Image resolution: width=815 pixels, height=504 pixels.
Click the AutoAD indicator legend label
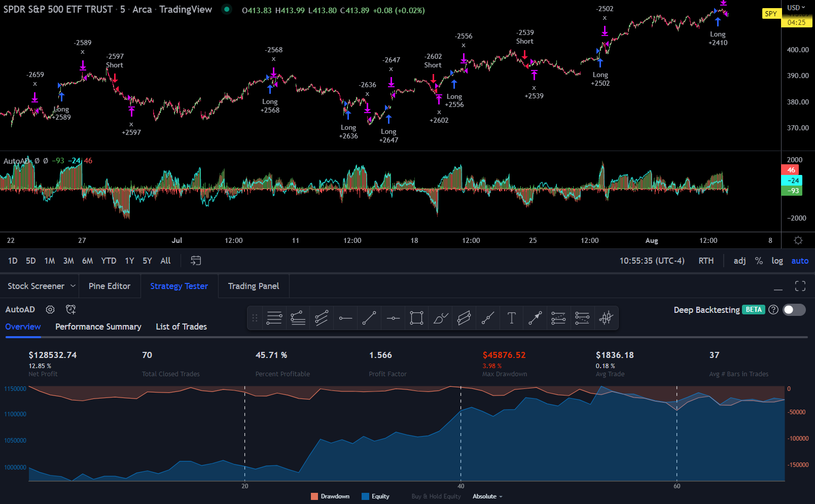pos(16,161)
